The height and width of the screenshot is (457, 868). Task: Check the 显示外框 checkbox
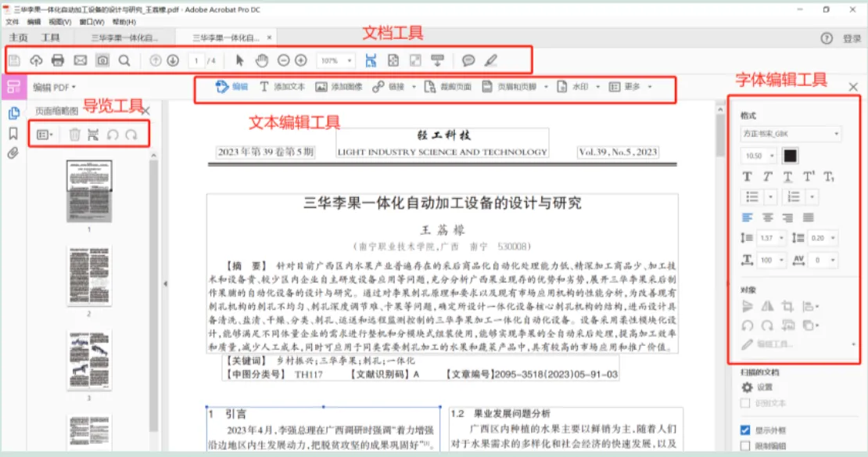[x=745, y=430]
